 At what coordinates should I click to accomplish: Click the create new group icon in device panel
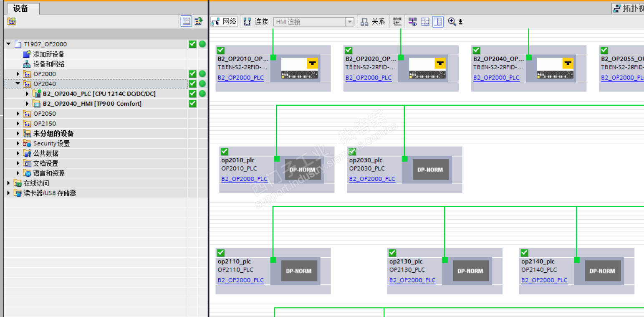point(12,21)
